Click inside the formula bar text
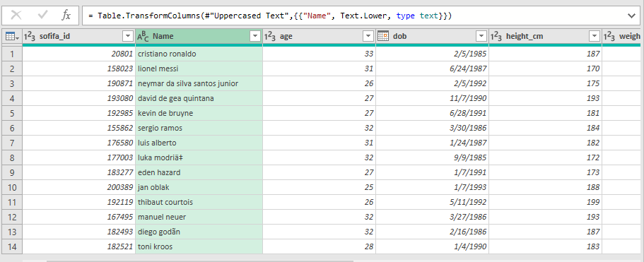 point(270,16)
